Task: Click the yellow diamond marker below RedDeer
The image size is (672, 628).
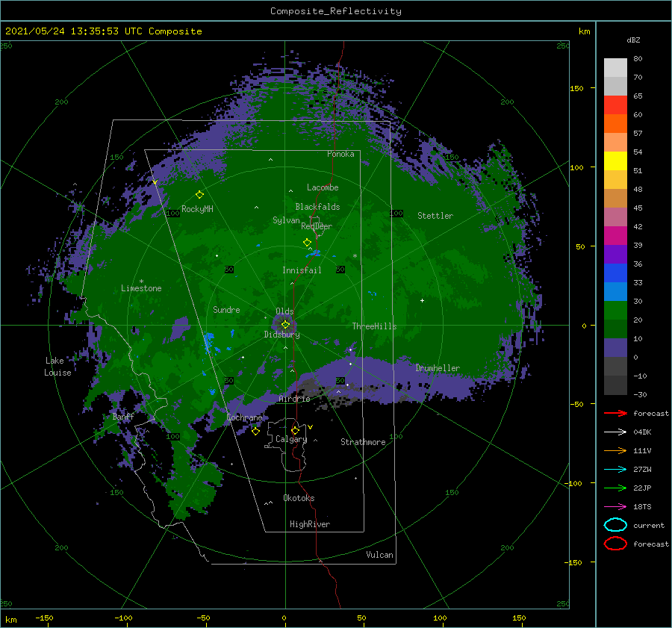Action: pyautogui.click(x=308, y=242)
